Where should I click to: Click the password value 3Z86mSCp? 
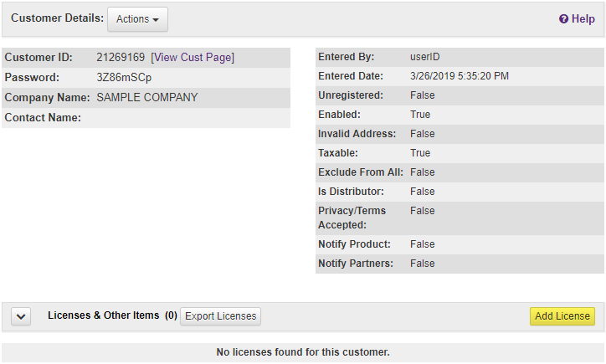point(124,78)
